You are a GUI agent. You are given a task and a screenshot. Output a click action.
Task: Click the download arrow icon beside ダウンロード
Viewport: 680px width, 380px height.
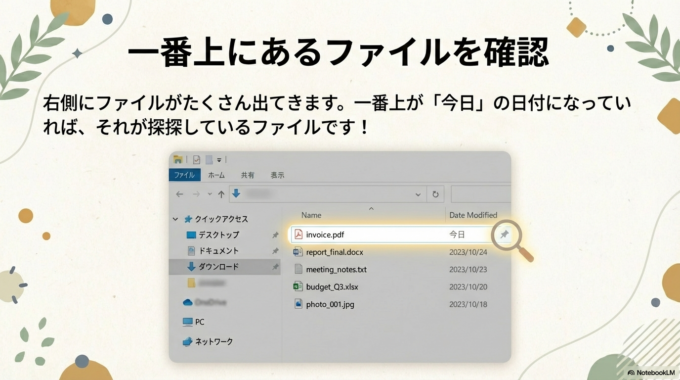191,267
